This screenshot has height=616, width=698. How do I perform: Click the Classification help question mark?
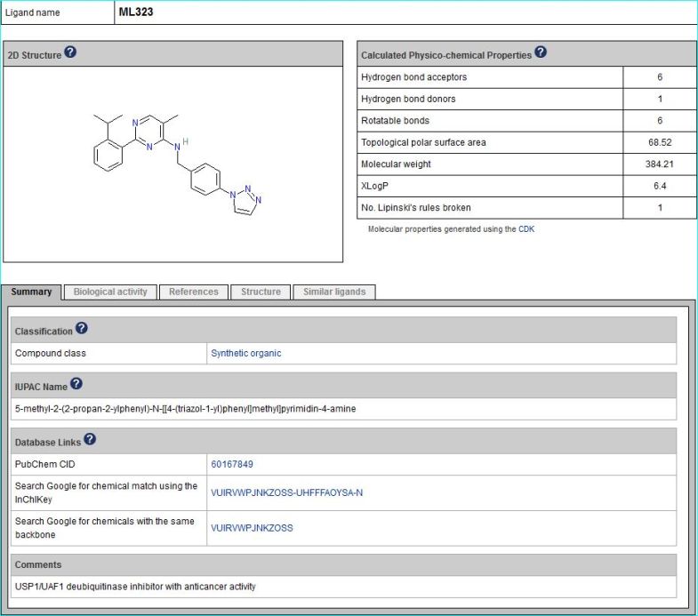[82, 330]
